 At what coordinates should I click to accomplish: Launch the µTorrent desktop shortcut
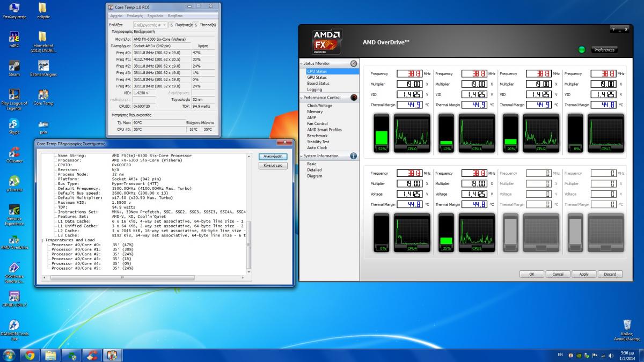(14, 183)
